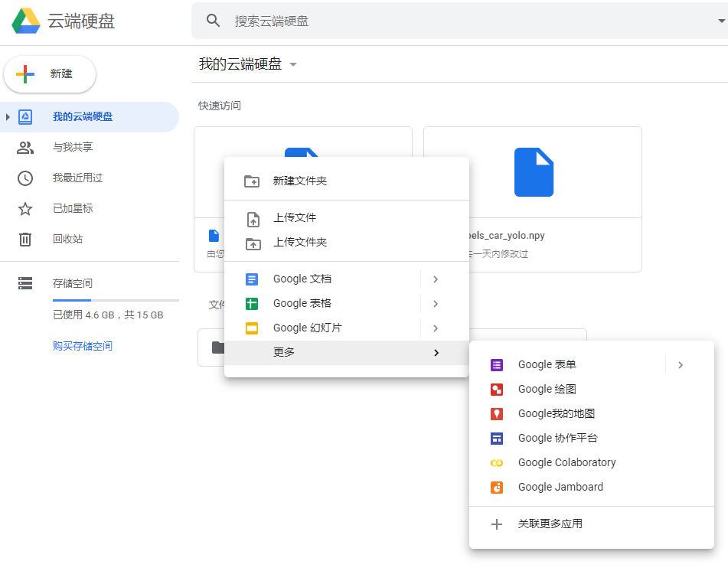Screen dimensions: 728x571
Task: Click the small blue file icon in first card
Action: [x=214, y=236]
